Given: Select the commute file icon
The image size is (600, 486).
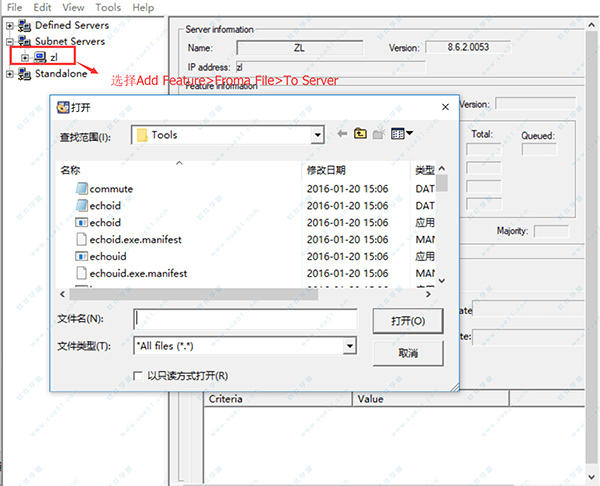Looking at the screenshot, I should tap(81, 188).
